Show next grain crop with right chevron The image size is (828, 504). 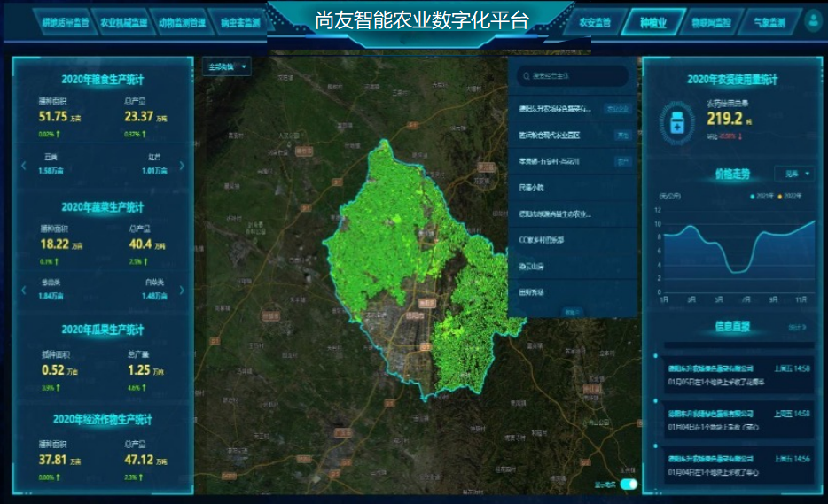click(x=182, y=166)
